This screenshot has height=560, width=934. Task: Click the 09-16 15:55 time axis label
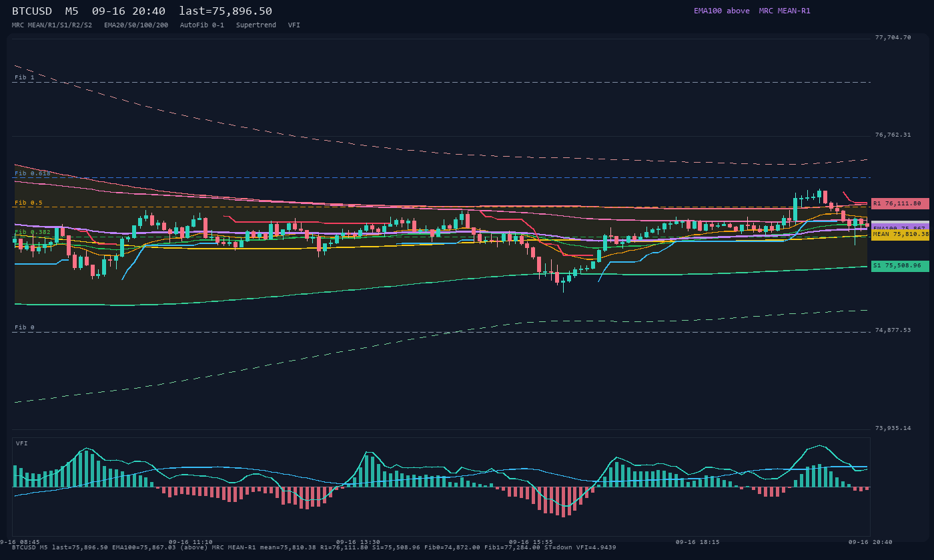pos(531,542)
